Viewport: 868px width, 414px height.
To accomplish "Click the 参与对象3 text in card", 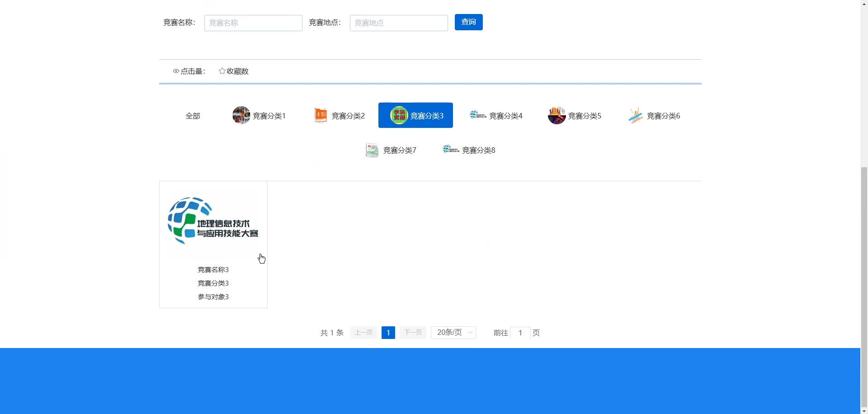I will (x=213, y=297).
